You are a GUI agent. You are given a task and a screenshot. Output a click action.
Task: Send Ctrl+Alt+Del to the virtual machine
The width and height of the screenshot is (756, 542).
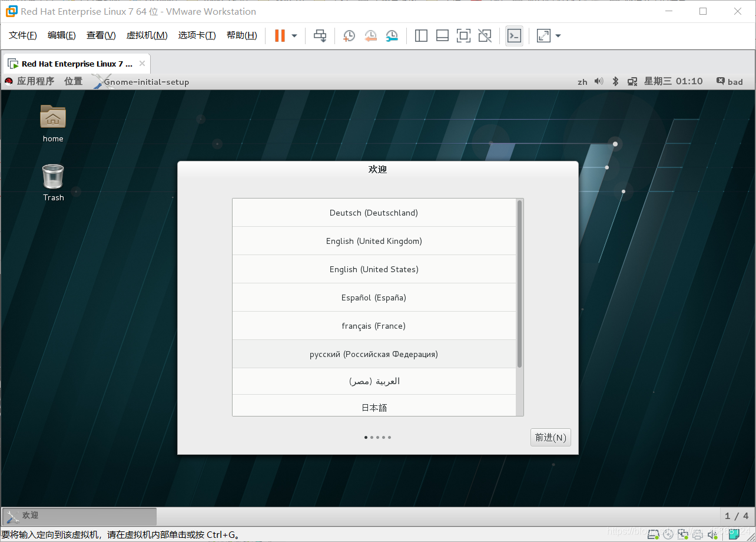pyautogui.click(x=320, y=36)
